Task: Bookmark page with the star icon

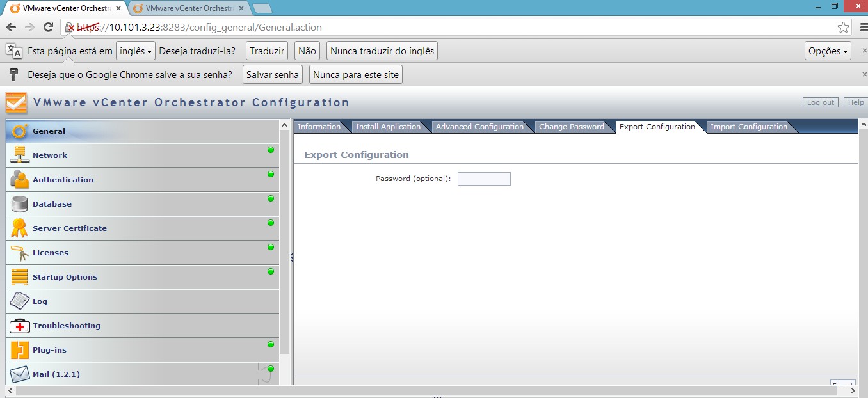Action: (843, 28)
